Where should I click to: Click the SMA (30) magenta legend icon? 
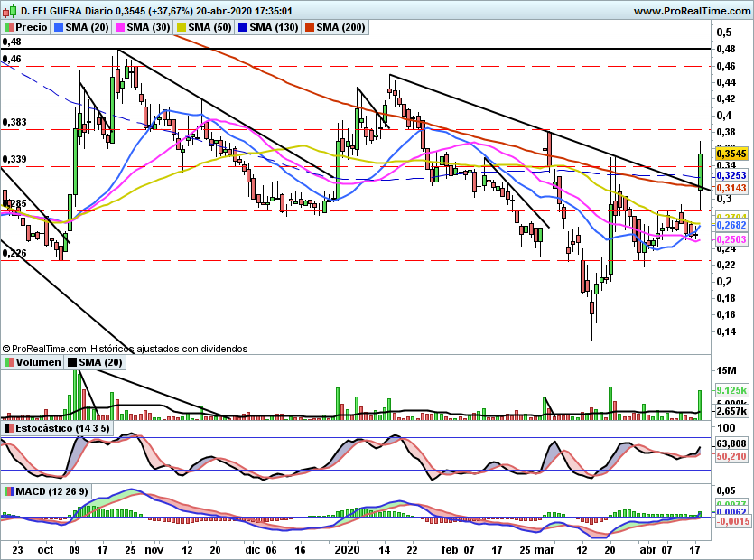point(120,27)
